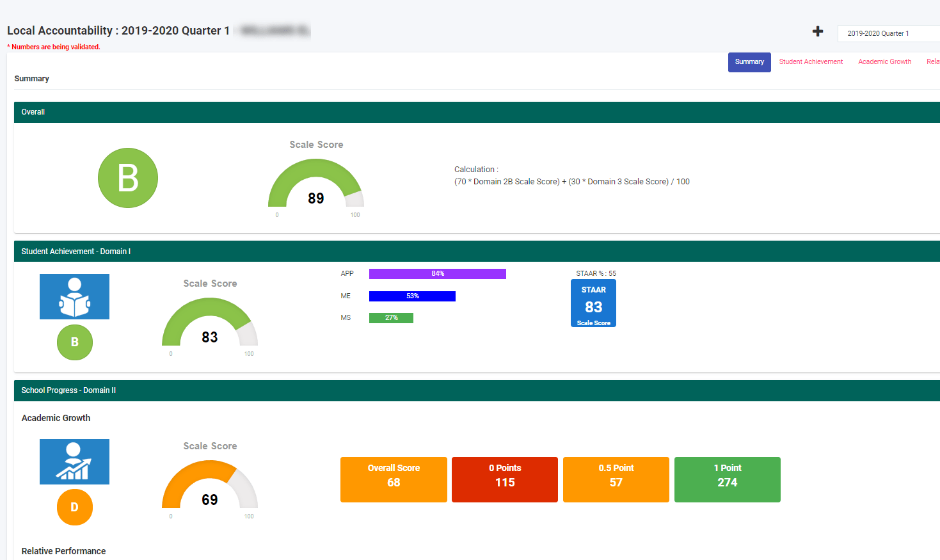Click the purple APP 84% bar
The width and height of the screenshot is (940, 560).
click(x=438, y=274)
